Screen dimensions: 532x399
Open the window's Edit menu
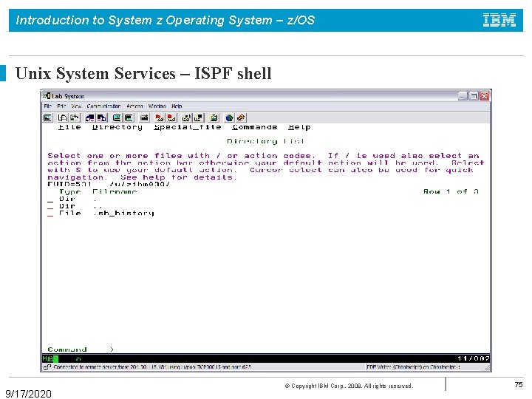[x=61, y=106]
